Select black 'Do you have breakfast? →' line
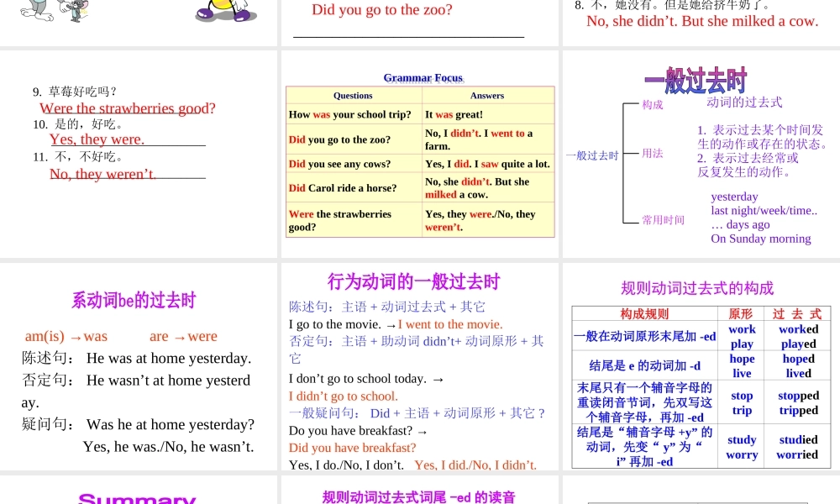The image size is (840, 504). [358, 431]
